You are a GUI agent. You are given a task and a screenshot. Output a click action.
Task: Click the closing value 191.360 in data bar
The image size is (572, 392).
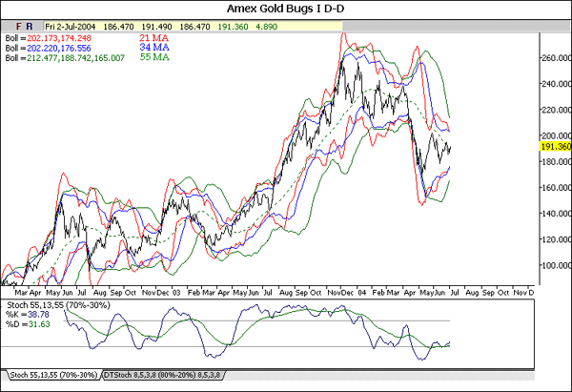point(233,27)
